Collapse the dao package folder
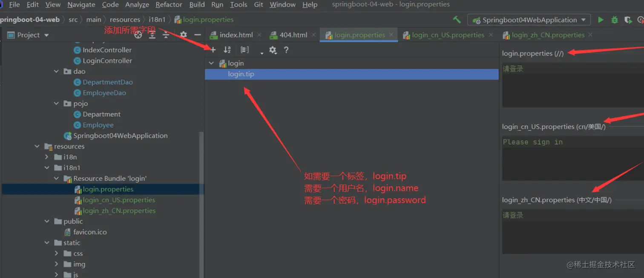The width and height of the screenshot is (644, 278). click(x=56, y=71)
